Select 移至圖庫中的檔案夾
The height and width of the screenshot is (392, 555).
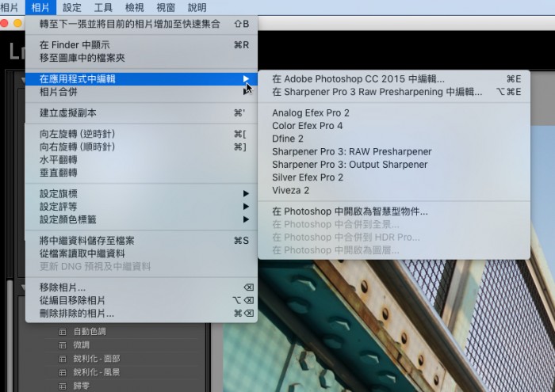(x=142, y=58)
